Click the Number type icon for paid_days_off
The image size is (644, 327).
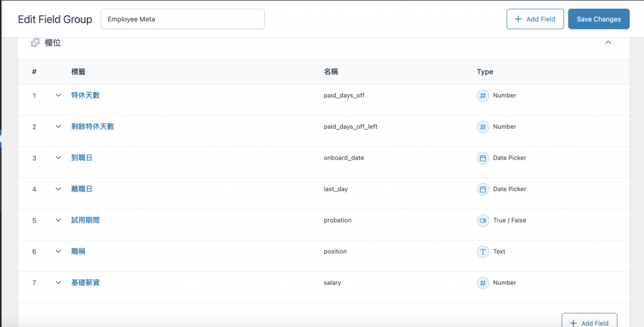coord(482,96)
